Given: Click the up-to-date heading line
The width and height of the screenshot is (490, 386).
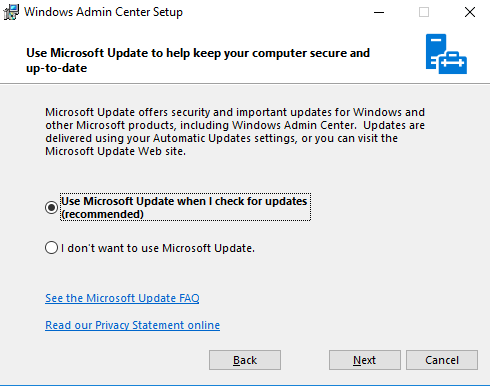Looking at the screenshot, I should click(x=56, y=68).
